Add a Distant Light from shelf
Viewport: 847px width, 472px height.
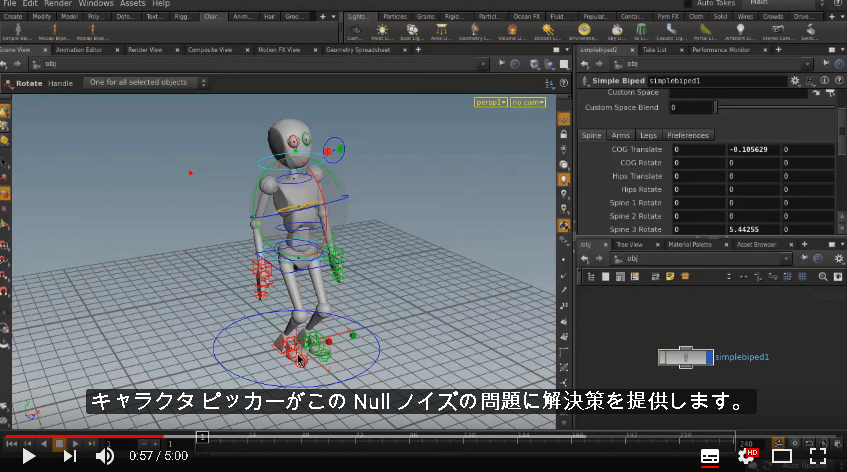[x=547, y=32]
